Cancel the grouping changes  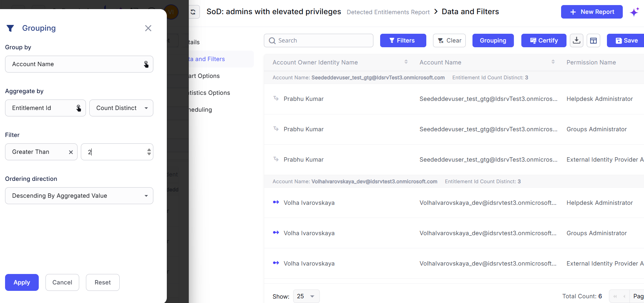pos(62,282)
